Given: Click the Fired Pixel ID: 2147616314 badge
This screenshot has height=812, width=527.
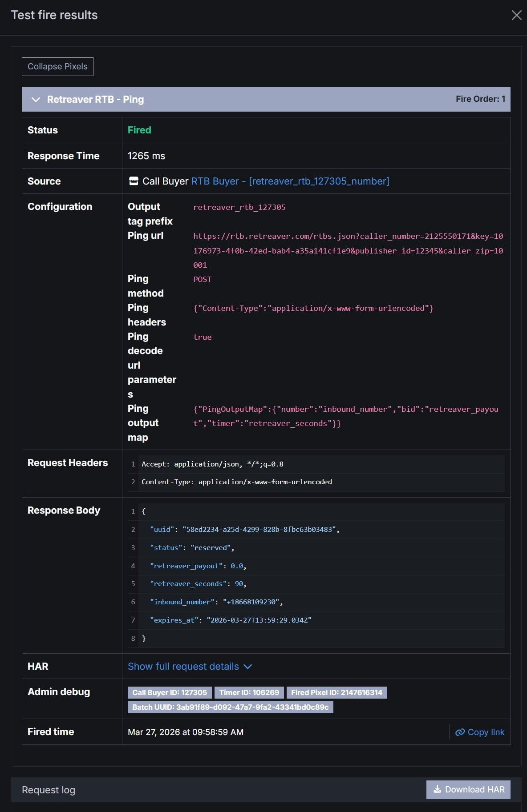Looking at the screenshot, I should (336, 692).
